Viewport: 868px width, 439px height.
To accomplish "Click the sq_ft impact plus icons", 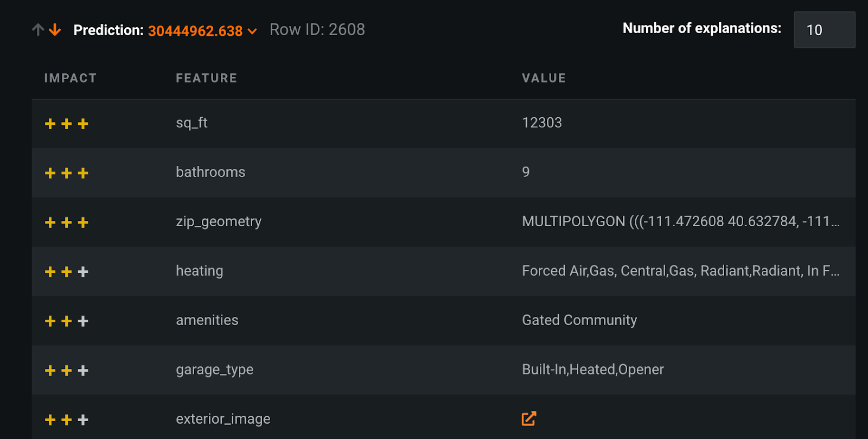I will (66, 124).
